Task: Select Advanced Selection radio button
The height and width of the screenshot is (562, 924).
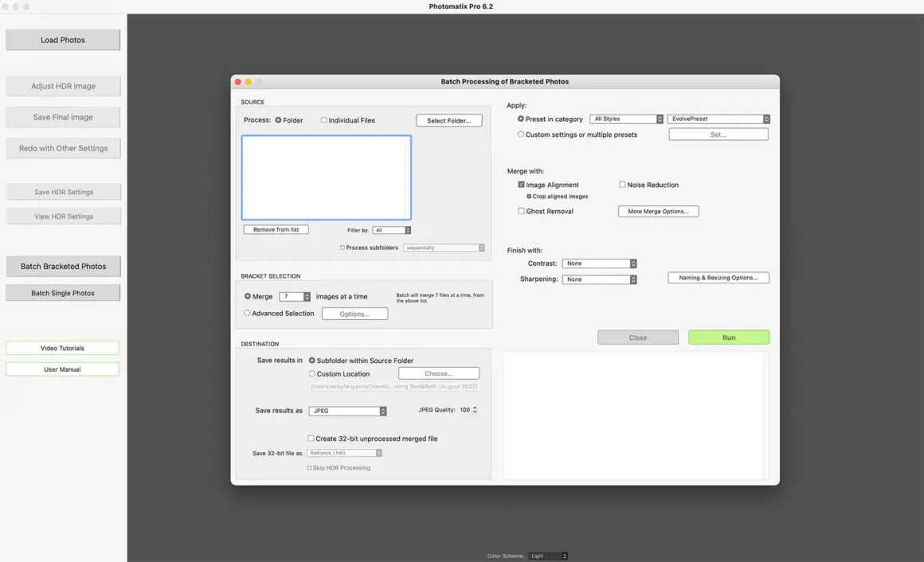Action: 248,314
